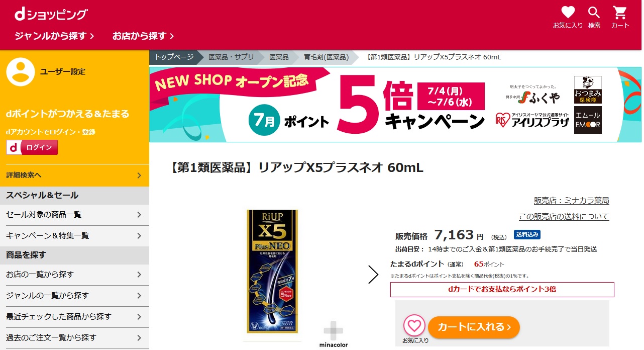The height and width of the screenshot is (350, 644).
Task: Add product to favorites with pink heart
Action: (414, 325)
